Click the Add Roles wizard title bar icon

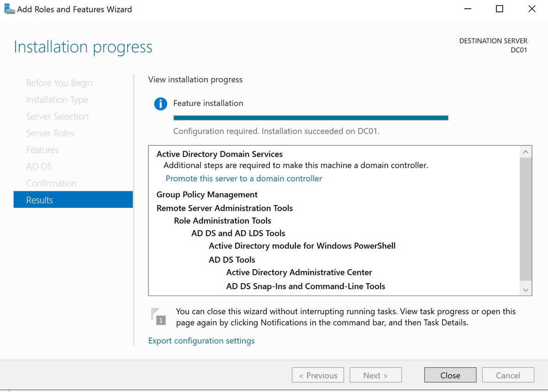click(x=10, y=9)
